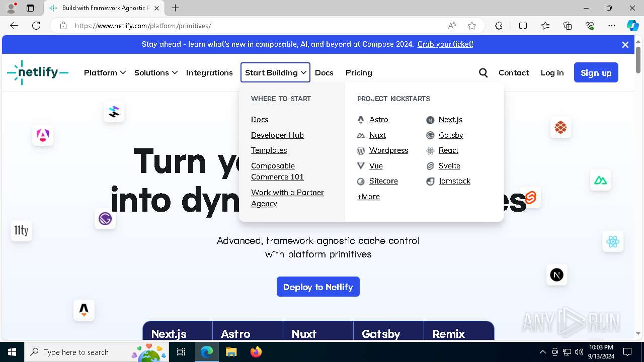The height and width of the screenshot is (362, 644).
Task: Open the Favorites list icon
Action: click(545, 26)
